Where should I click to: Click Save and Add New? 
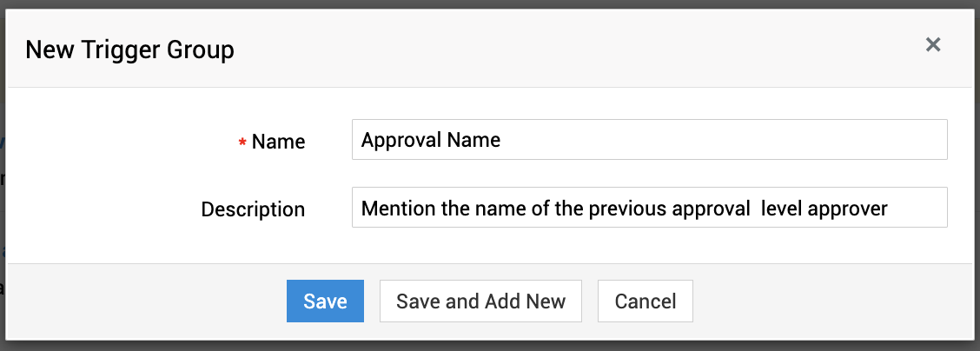click(x=480, y=301)
